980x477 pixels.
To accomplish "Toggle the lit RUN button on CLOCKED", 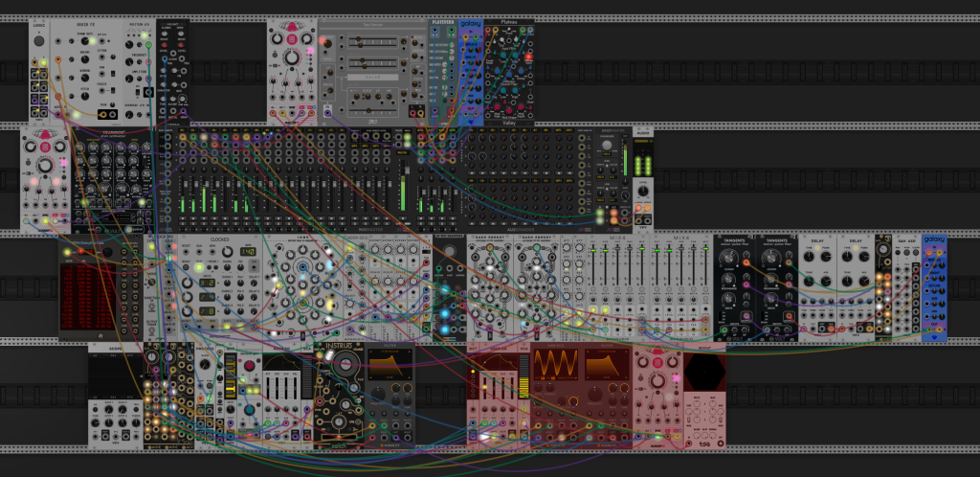I will (200, 268).
